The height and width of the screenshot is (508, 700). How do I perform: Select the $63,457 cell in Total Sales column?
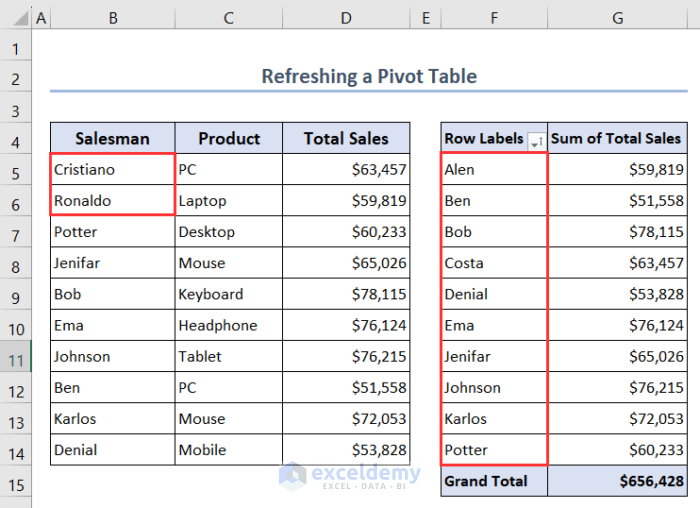346,169
